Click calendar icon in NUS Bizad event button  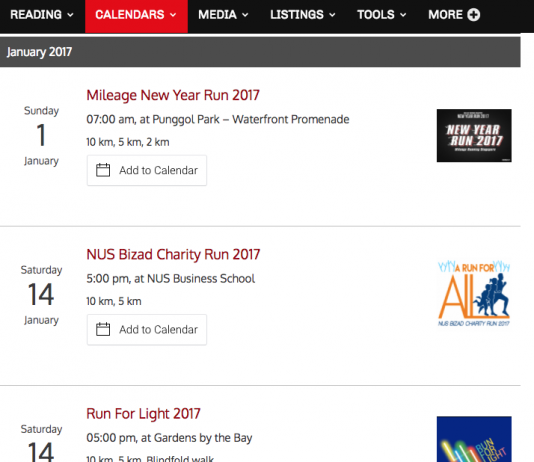pos(103,330)
